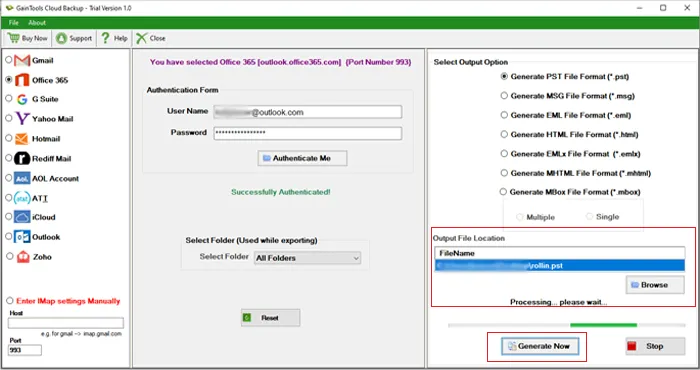700x370 pixels.
Task: Select Generate EML File Format option
Action: coord(504,115)
